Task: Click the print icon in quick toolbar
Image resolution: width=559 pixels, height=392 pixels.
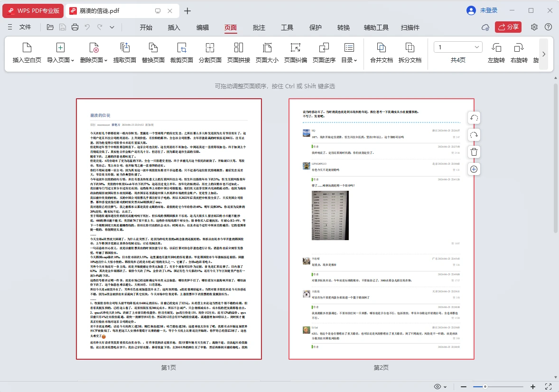Action: click(x=75, y=27)
